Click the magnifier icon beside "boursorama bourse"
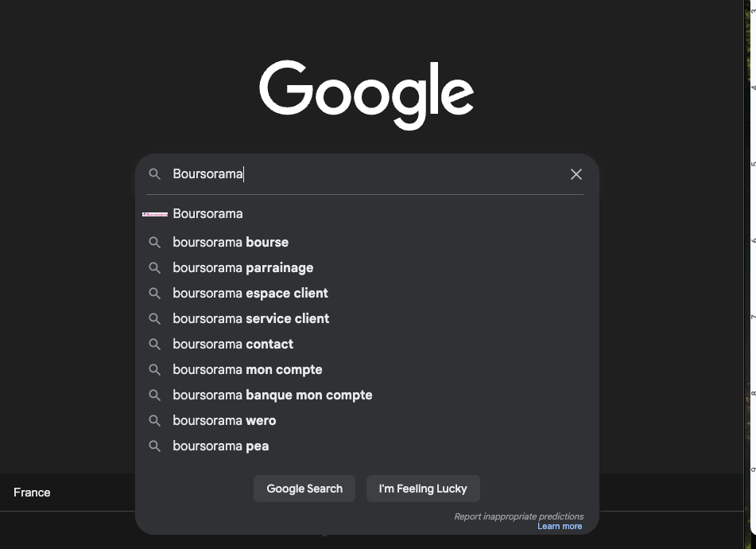The height and width of the screenshot is (549, 756). (155, 243)
